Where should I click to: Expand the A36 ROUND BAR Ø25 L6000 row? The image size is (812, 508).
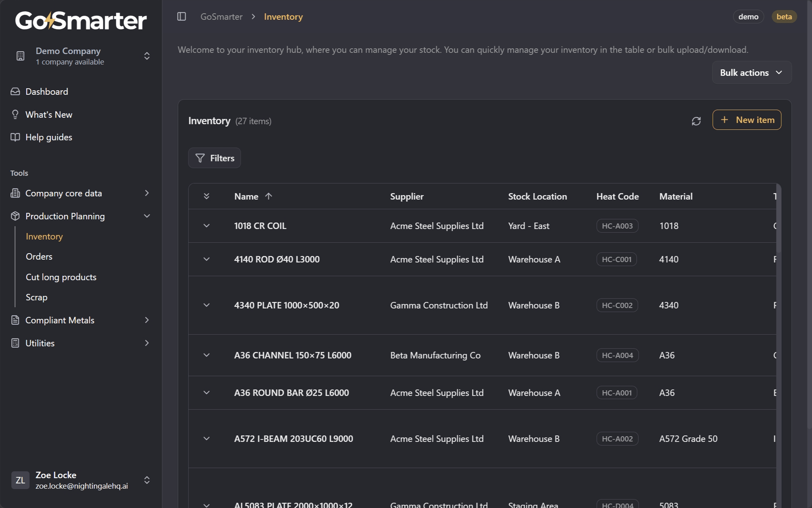click(x=207, y=393)
